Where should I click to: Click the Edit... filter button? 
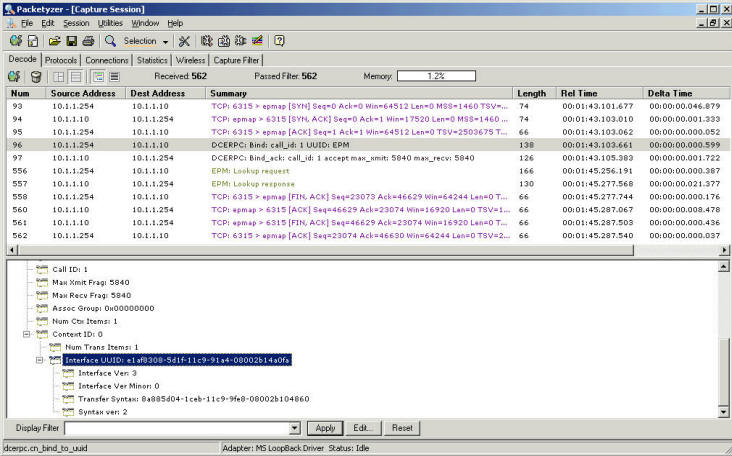(x=363, y=428)
